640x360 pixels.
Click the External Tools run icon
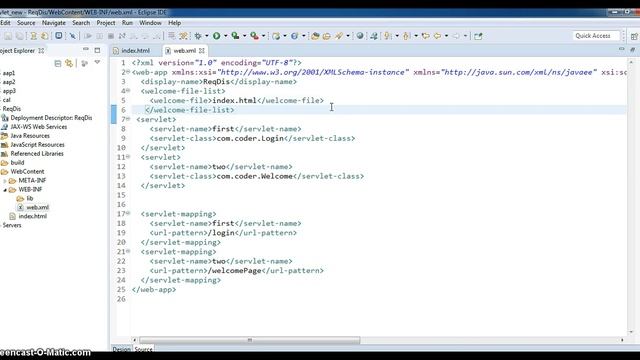click(x=254, y=36)
